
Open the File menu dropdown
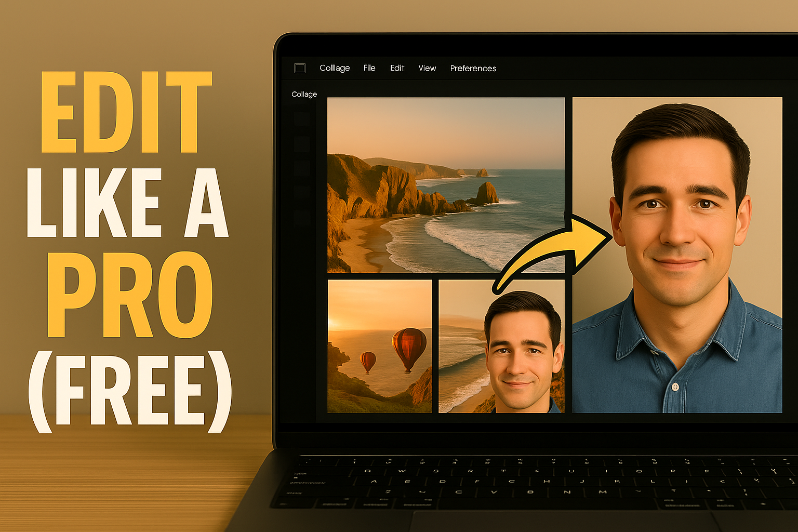click(x=369, y=68)
